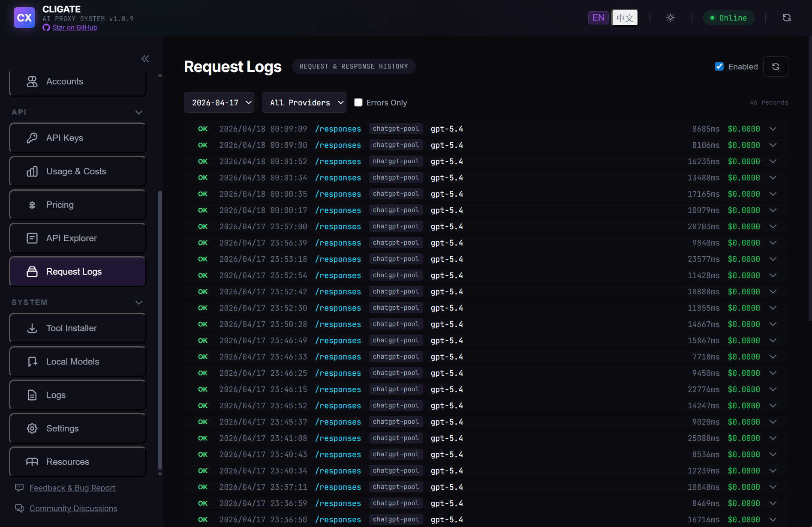Expand the 23:53:18 log row chevron
The width and height of the screenshot is (812, 527).
click(773, 259)
